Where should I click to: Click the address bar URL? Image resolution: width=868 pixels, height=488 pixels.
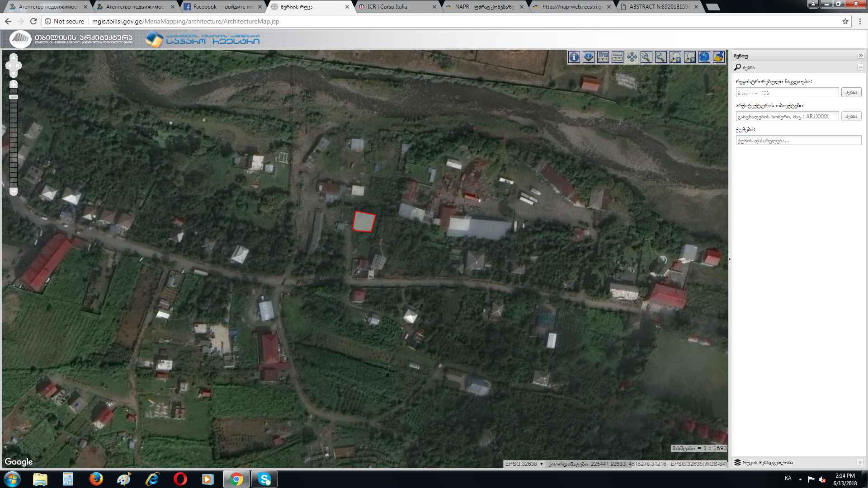(185, 21)
